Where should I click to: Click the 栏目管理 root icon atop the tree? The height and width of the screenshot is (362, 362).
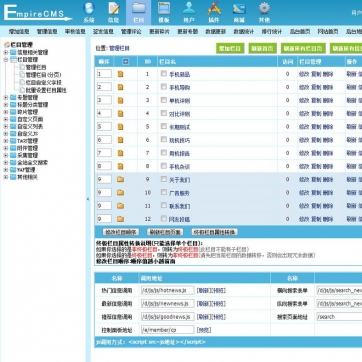7,45
